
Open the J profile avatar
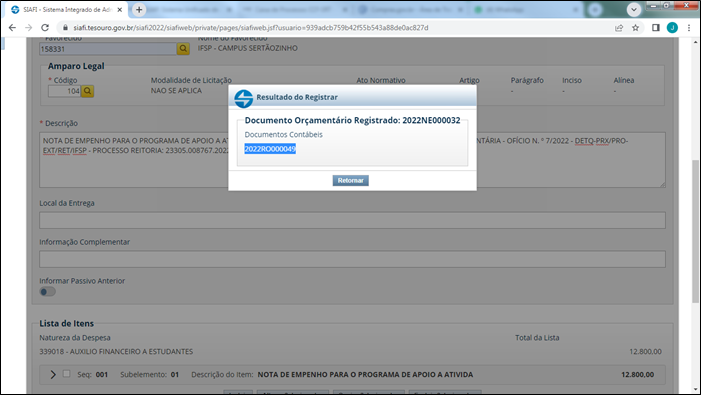pyautogui.click(x=672, y=28)
